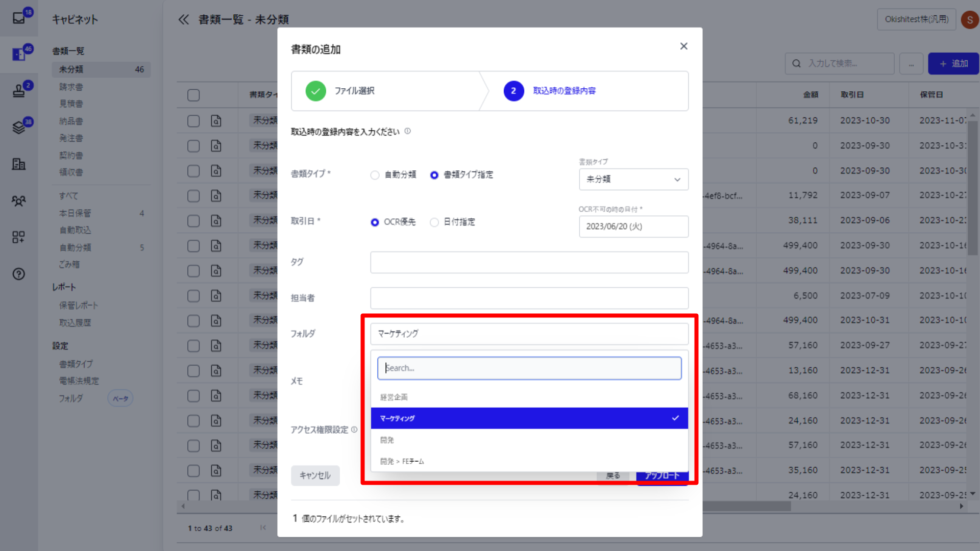Check the row with date 2023-09-07
The height and width of the screenshot is (551, 980).
pyautogui.click(x=193, y=196)
